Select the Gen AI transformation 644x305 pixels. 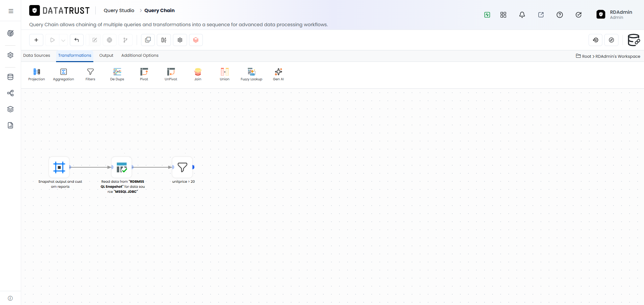(278, 74)
